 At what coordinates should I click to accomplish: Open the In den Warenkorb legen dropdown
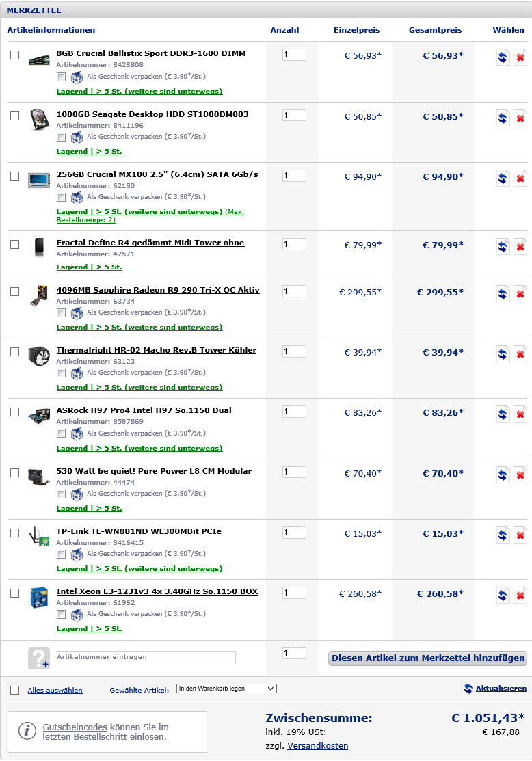click(226, 689)
